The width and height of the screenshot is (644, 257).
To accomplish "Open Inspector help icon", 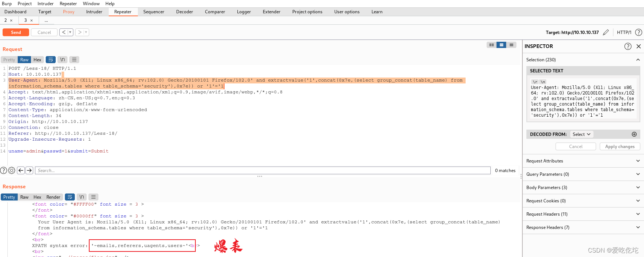I will click(x=628, y=46).
